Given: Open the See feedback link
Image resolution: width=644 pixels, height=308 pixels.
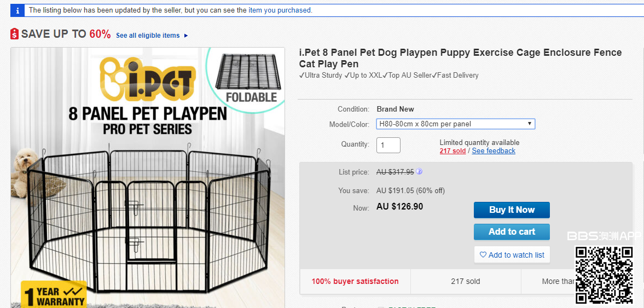Looking at the screenshot, I should coord(494,151).
